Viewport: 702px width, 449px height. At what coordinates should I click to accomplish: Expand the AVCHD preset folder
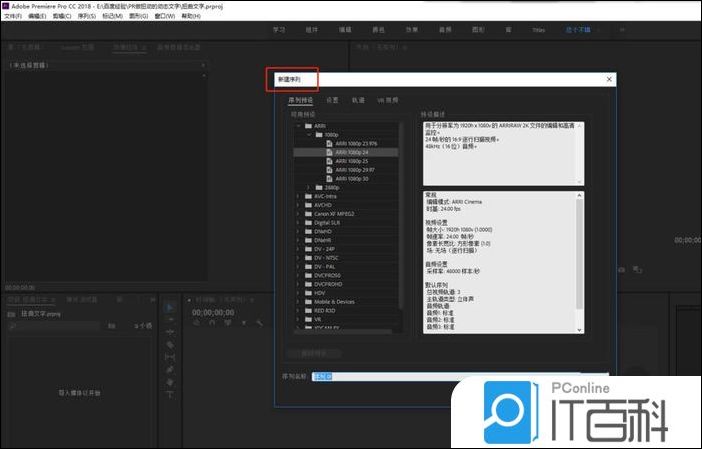(x=296, y=204)
